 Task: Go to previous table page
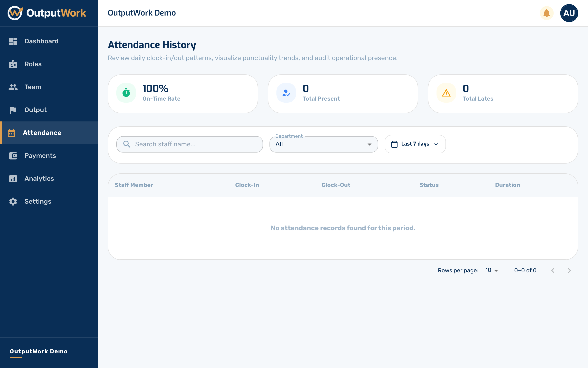pos(553,270)
